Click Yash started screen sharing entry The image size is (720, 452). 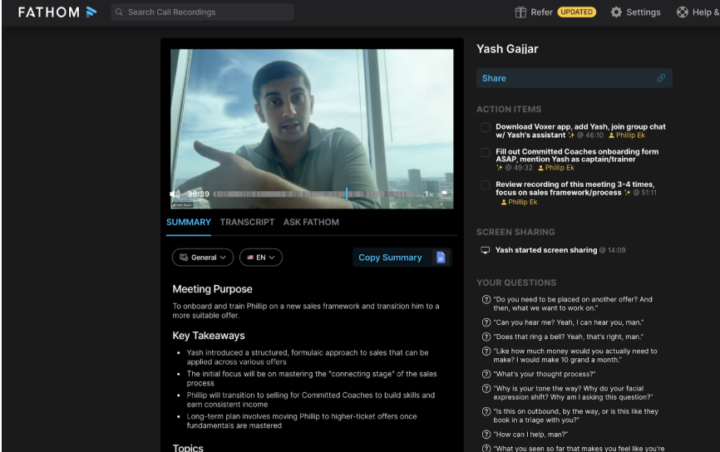pyautogui.click(x=546, y=250)
